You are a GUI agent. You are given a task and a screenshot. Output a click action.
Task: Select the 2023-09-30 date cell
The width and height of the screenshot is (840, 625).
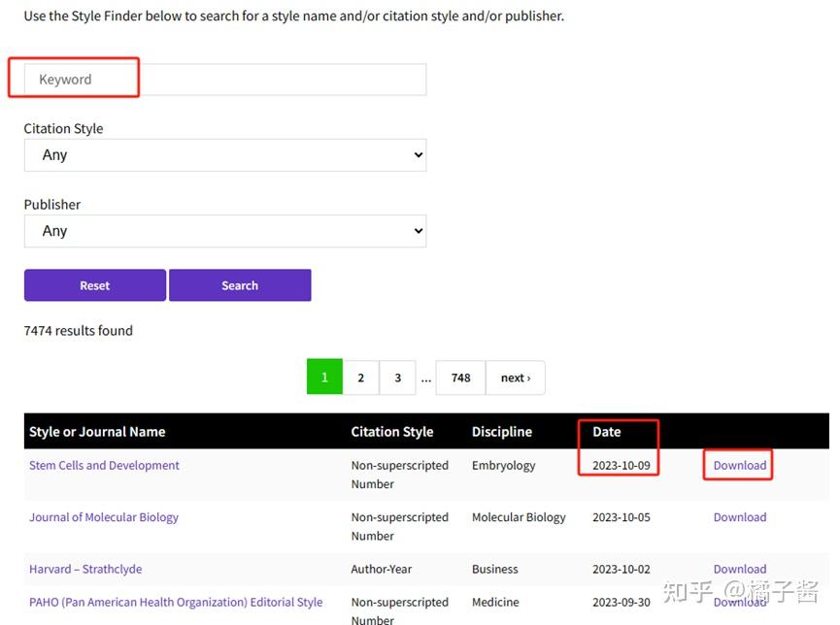622,602
